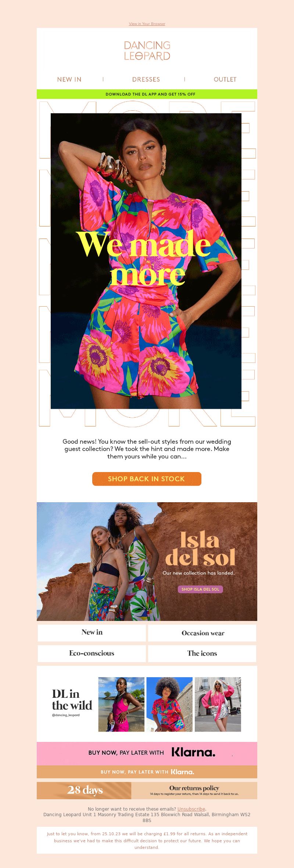Open the Eco-conscious category tile

[92, 653]
